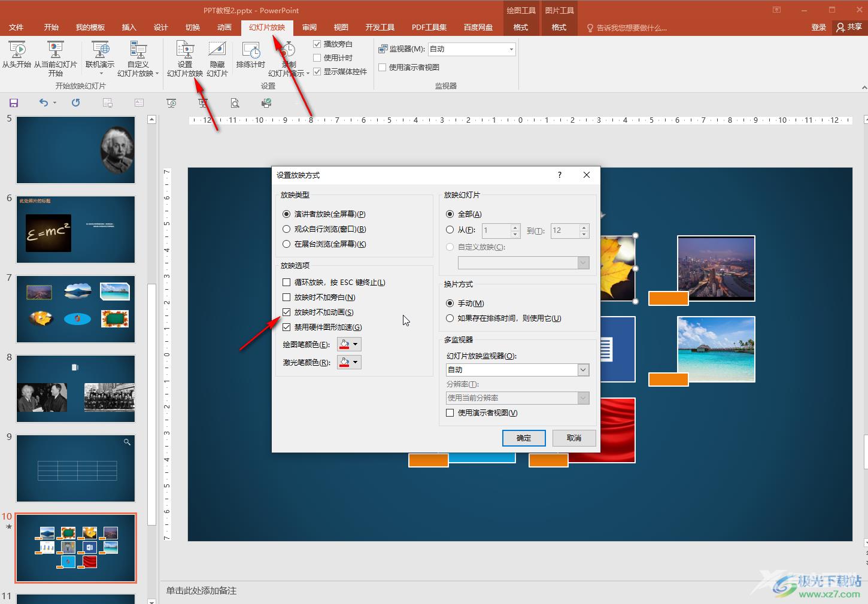Image resolution: width=868 pixels, height=604 pixels.
Task: Open 录制幻灯片演示 record slideshow
Action: tap(289, 58)
